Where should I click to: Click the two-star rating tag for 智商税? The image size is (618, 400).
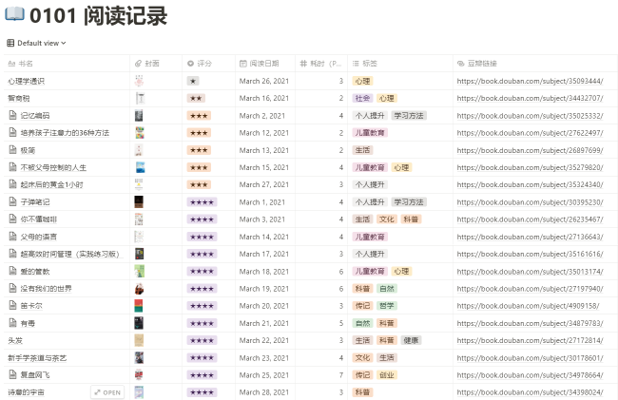[196, 98]
